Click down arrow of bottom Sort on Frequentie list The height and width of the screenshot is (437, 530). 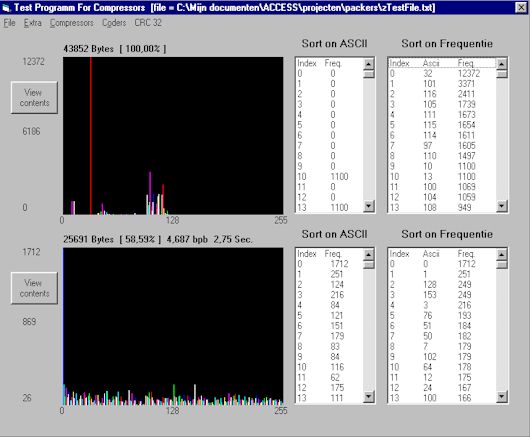pyautogui.click(x=502, y=396)
